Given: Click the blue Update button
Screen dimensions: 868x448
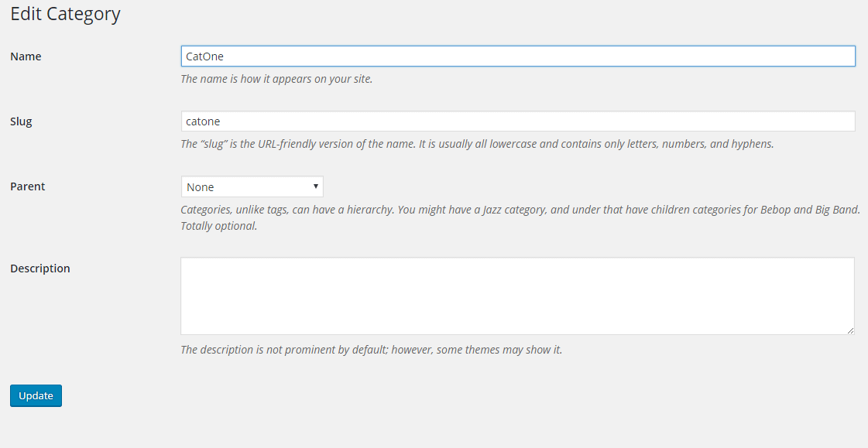Looking at the screenshot, I should coord(36,395).
